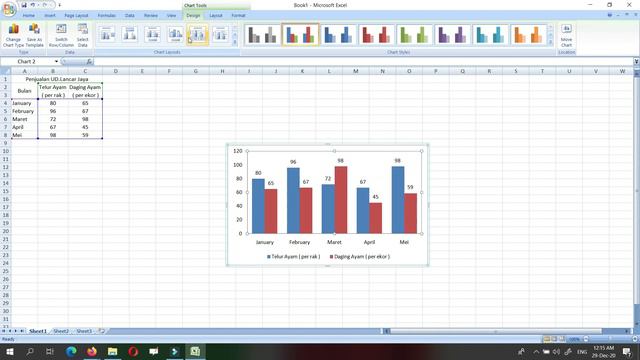Click into the formula bar
The image size is (640, 360).
tap(363, 62)
